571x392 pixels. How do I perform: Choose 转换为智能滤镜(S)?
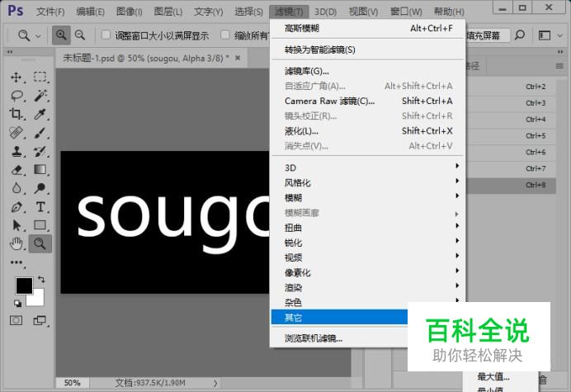[x=368, y=50]
